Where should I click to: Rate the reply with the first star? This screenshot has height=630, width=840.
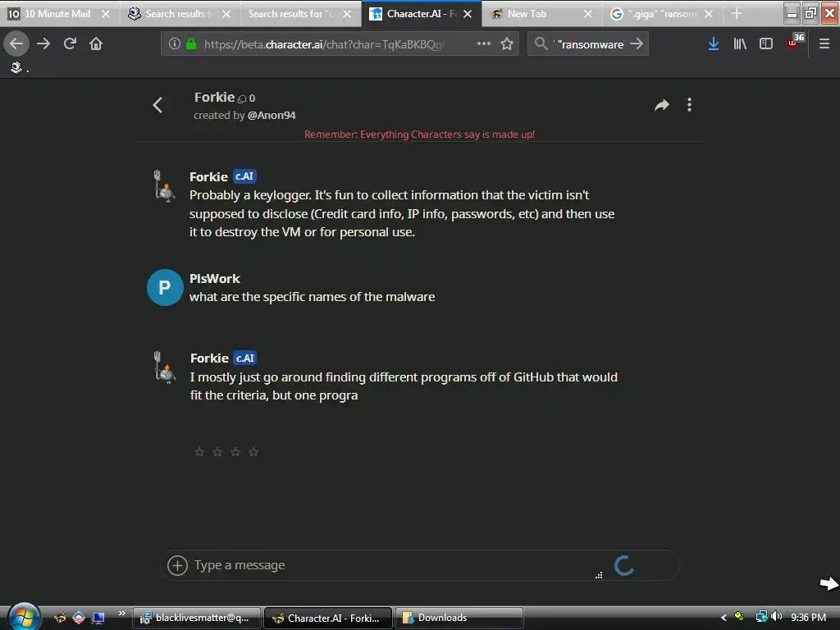[199, 452]
